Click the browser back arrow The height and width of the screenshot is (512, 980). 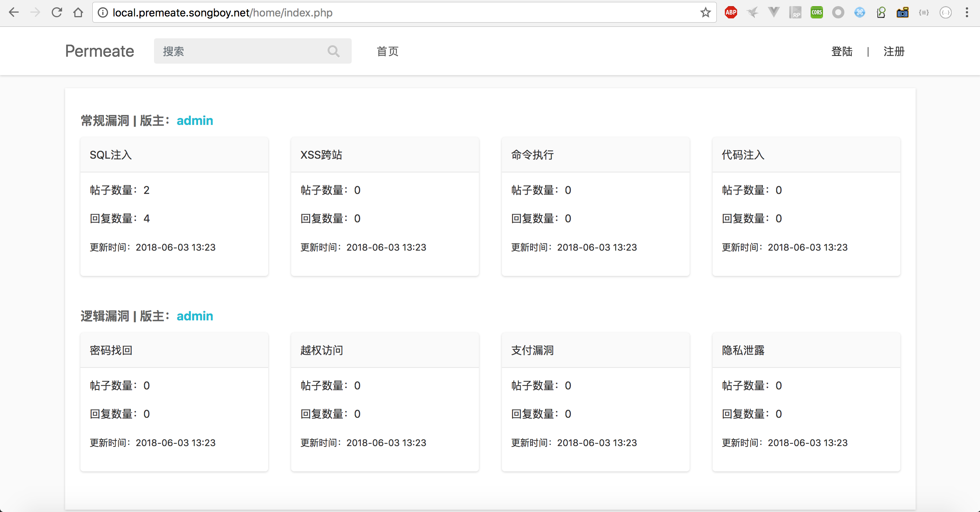(14, 13)
